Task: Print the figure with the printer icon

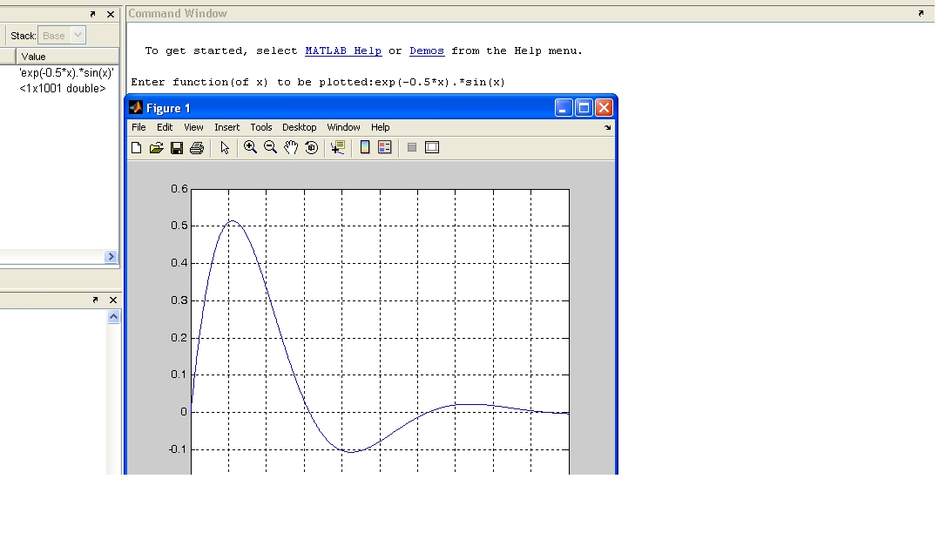Action: pyautogui.click(x=197, y=148)
